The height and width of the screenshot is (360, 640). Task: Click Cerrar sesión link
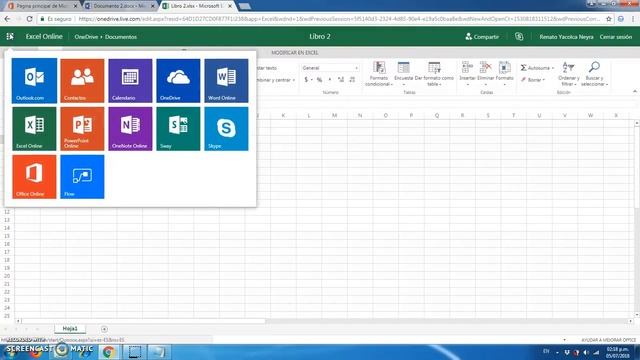click(x=616, y=37)
